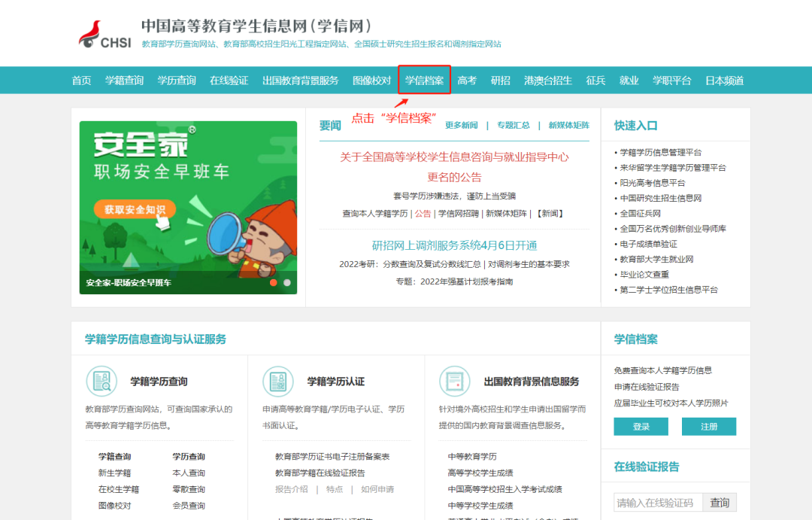Open 更多新闻 link
Image resolution: width=812 pixels, height=520 pixels.
tap(462, 125)
